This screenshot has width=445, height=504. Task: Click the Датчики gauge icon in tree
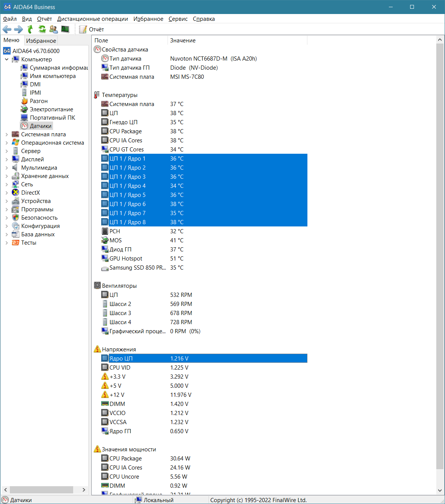[24, 126]
